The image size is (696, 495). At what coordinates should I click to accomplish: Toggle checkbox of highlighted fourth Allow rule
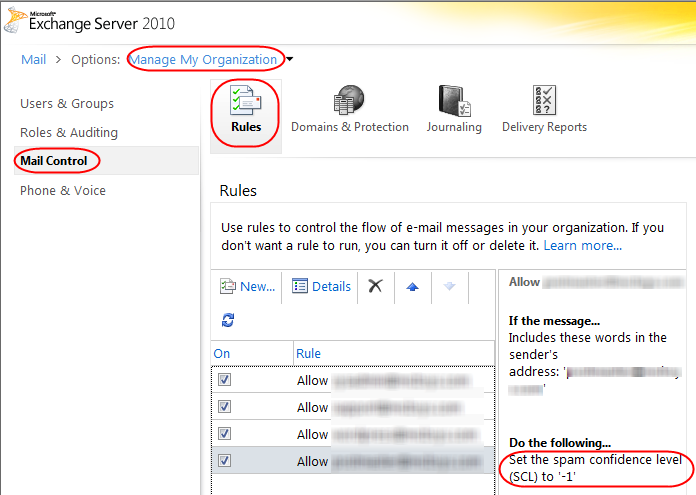[x=224, y=460]
